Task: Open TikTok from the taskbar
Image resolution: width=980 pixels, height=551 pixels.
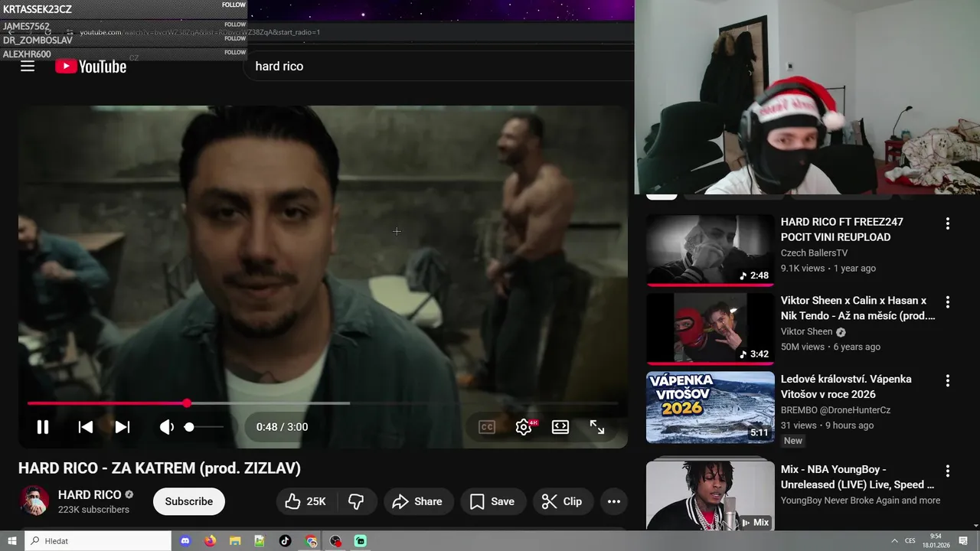Action: [285, 541]
